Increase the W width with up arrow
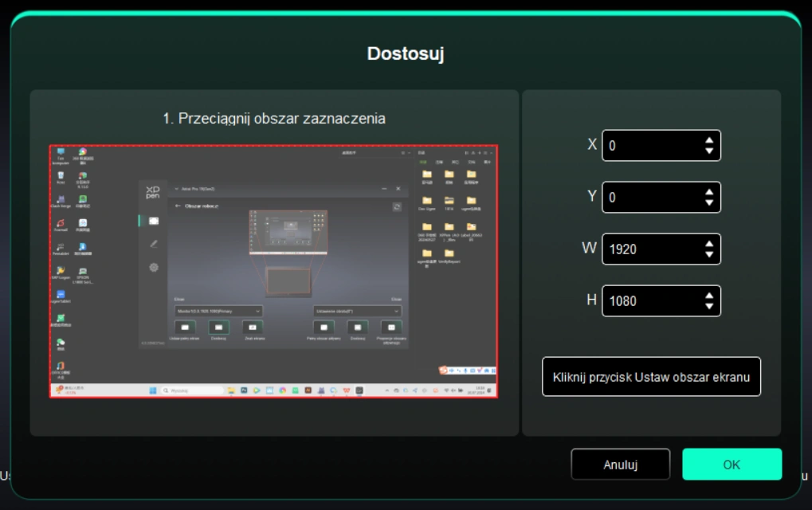812x510 pixels. tap(709, 245)
